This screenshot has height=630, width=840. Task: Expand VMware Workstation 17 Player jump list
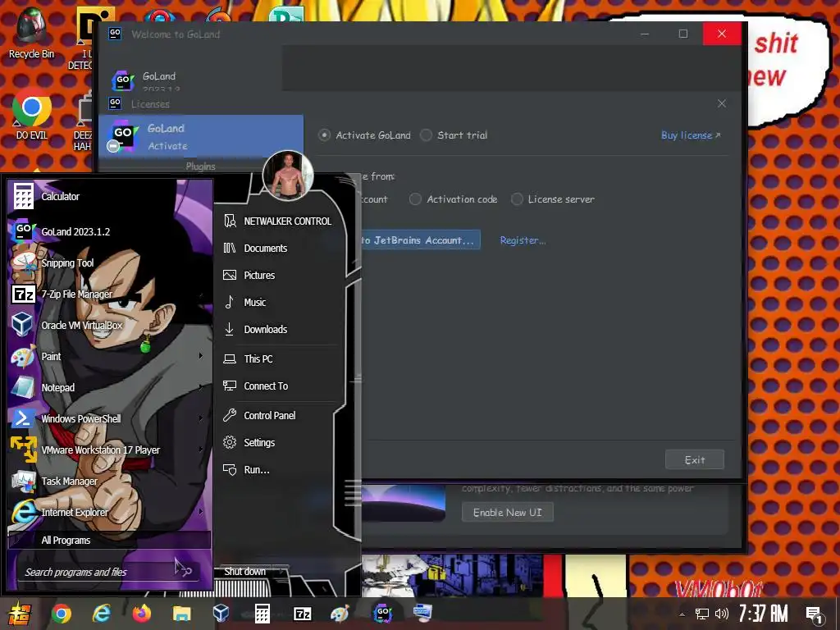200,450
